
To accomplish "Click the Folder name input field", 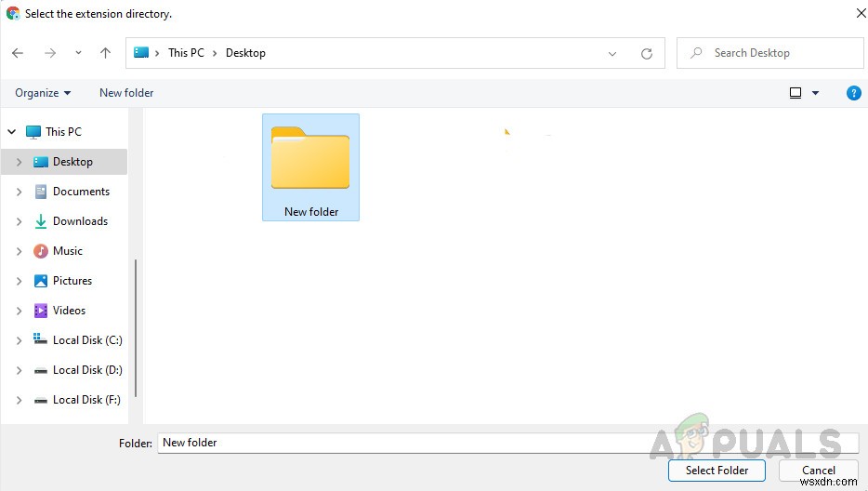I will point(507,443).
